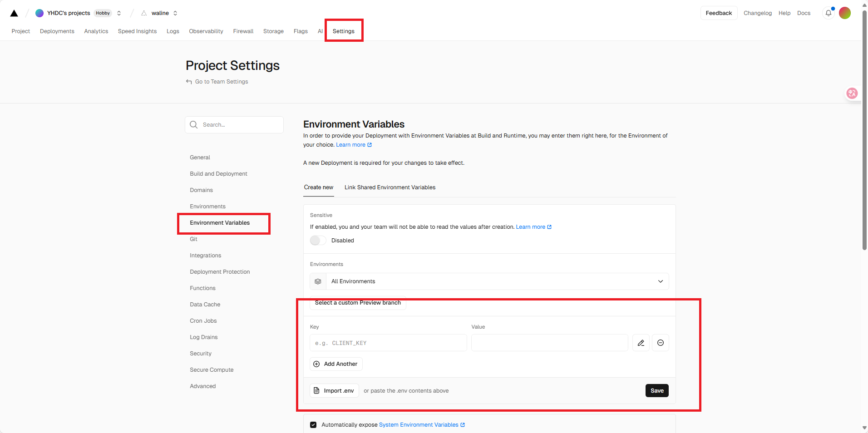Click the pink translate extension icon

(852, 93)
